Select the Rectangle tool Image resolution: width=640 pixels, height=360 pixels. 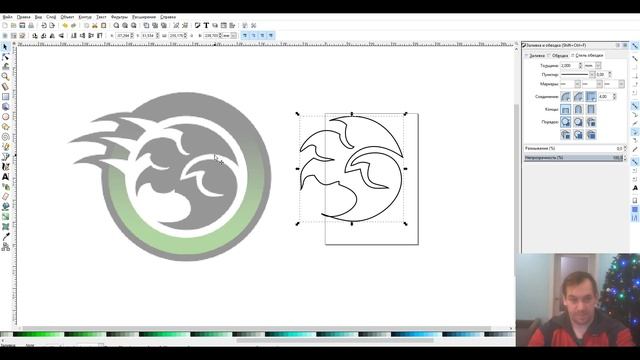(5, 97)
